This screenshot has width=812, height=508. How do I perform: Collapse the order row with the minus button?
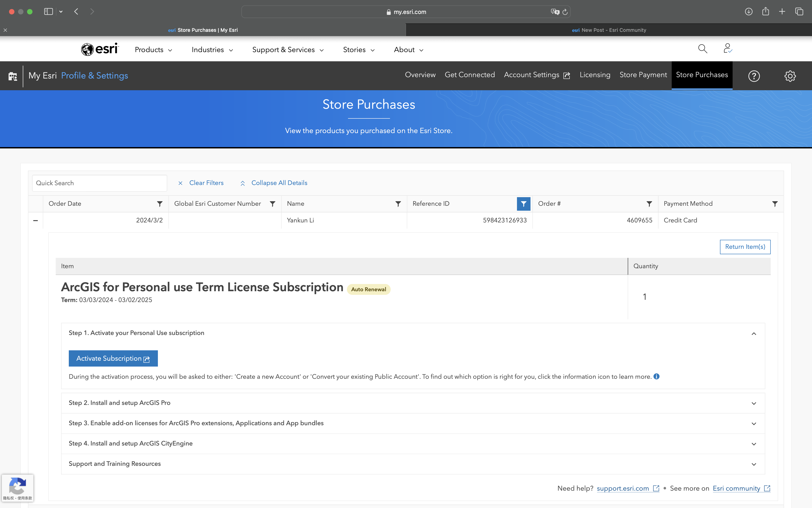(x=35, y=220)
